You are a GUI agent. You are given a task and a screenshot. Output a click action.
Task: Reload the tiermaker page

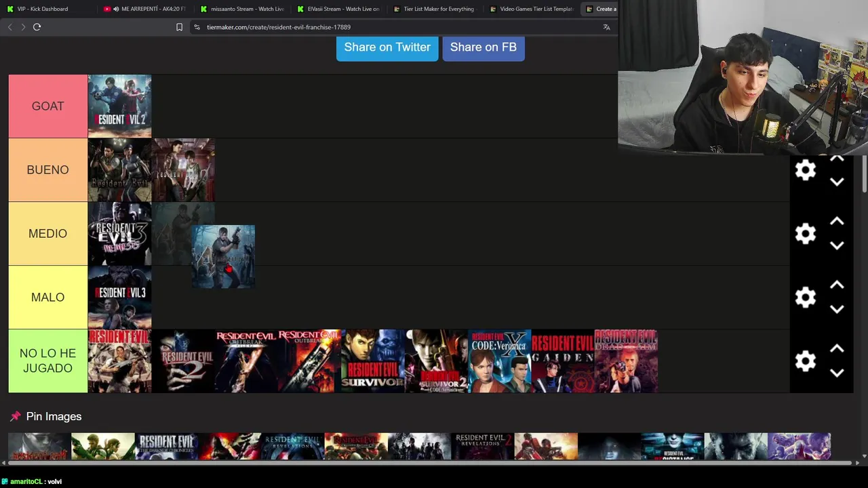point(37,27)
